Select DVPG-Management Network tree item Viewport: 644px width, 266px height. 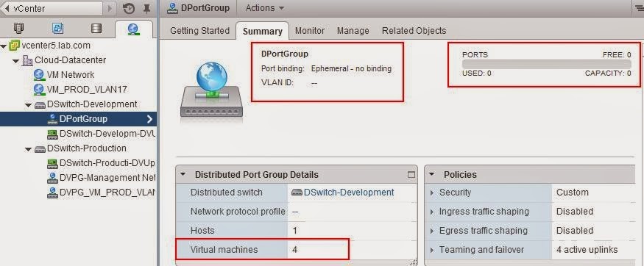tap(107, 178)
